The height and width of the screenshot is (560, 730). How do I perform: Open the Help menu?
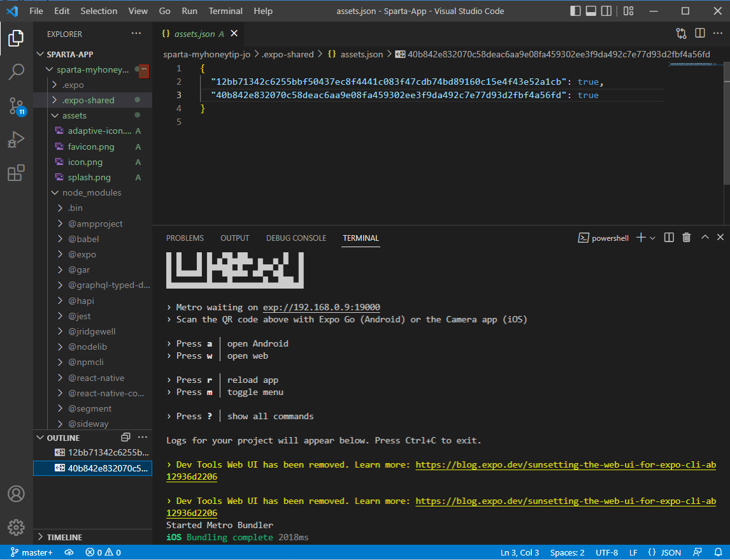coord(263,11)
